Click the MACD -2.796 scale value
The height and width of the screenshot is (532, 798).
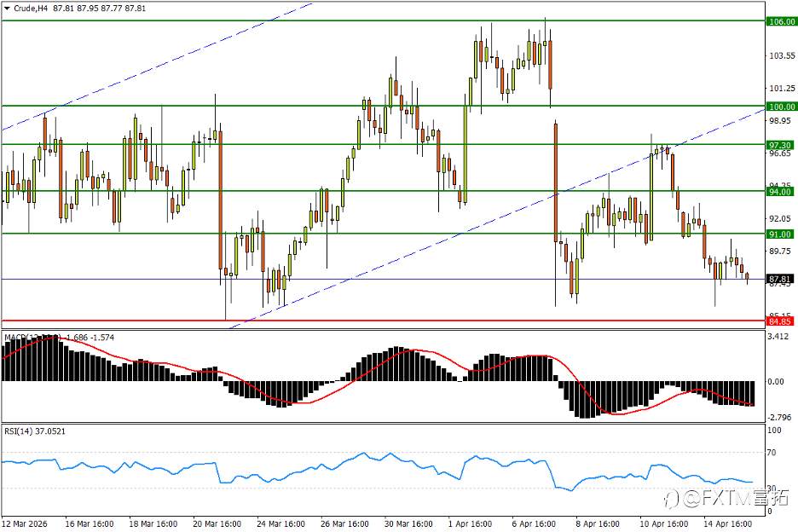[x=779, y=417]
